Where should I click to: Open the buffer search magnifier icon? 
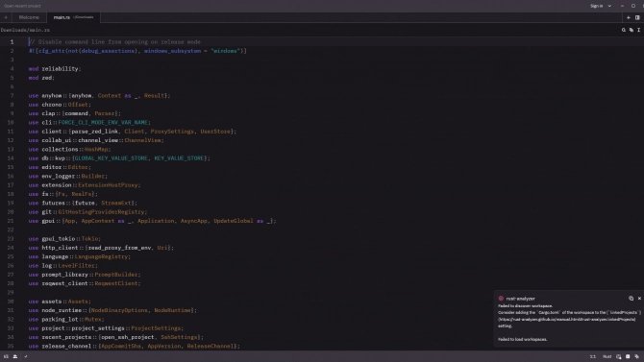tap(624, 30)
